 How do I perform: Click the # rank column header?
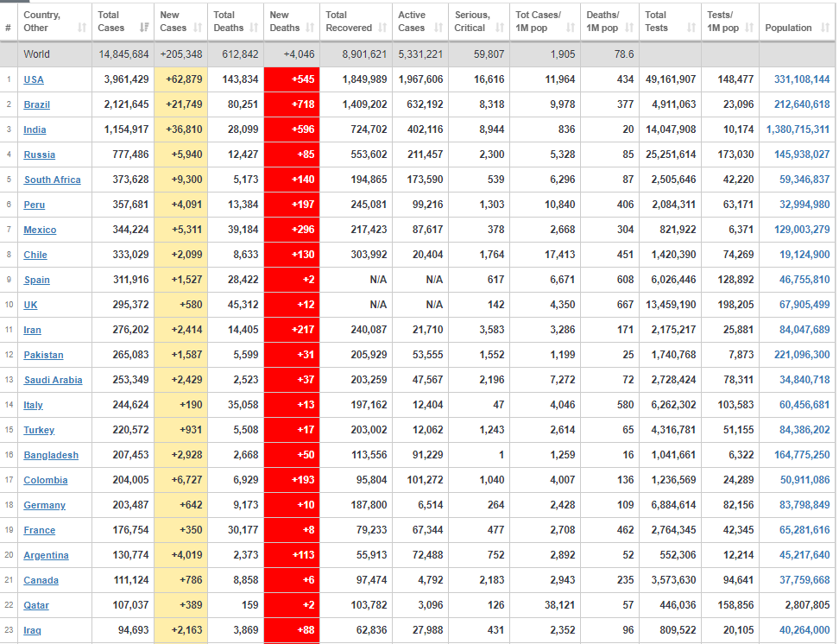tap(9, 28)
